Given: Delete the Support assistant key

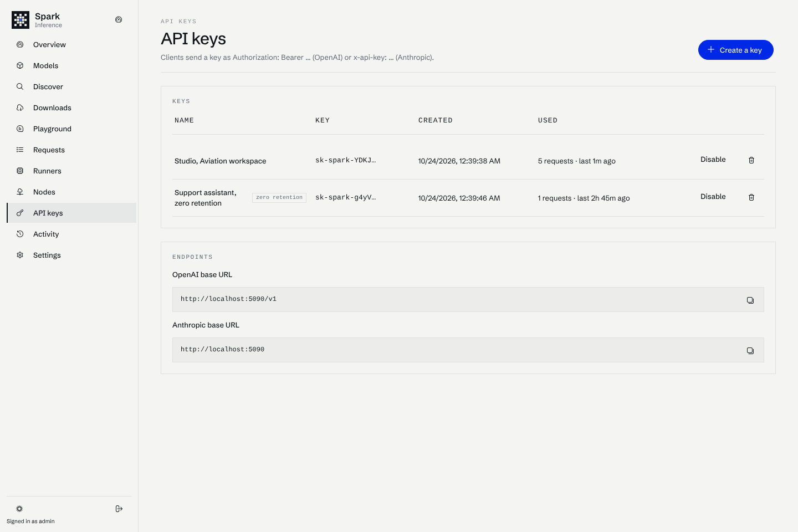Looking at the screenshot, I should coord(751,197).
